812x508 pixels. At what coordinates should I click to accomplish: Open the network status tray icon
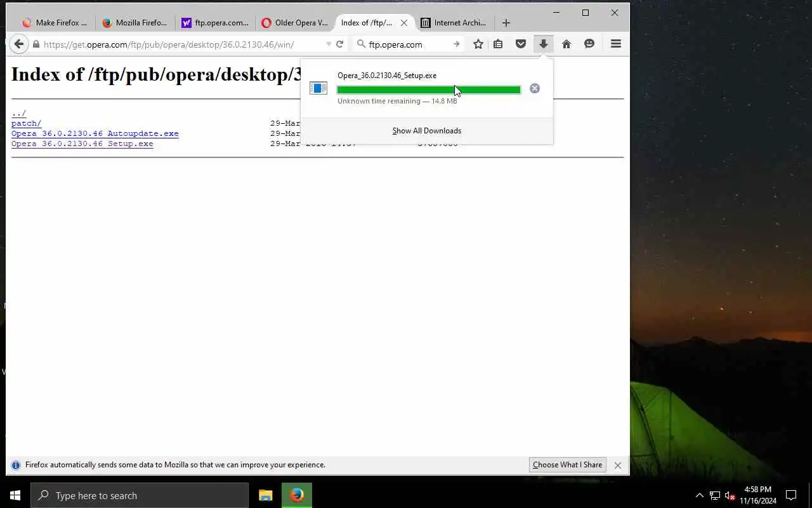[714, 495]
